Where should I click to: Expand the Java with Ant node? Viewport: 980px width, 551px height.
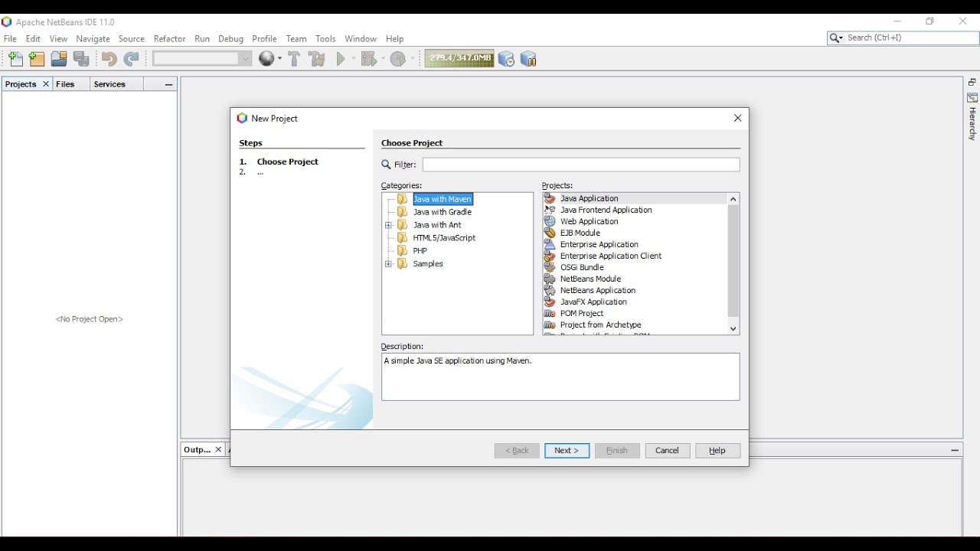point(388,225)
